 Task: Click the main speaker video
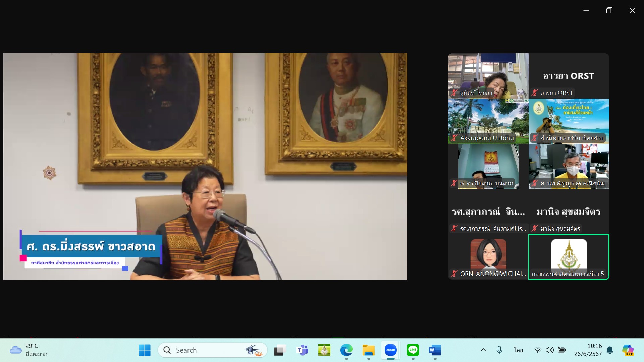point(205,166)
